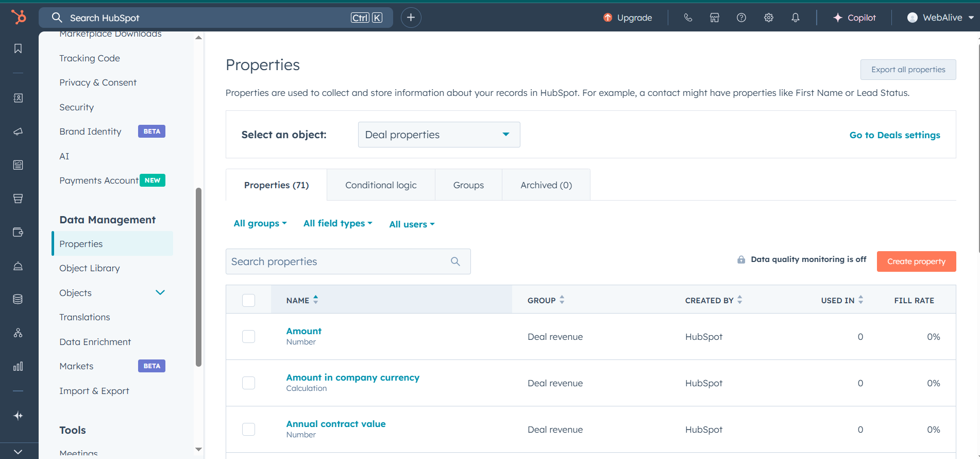Switch to the Conditional logic tab

coord(381,185)
